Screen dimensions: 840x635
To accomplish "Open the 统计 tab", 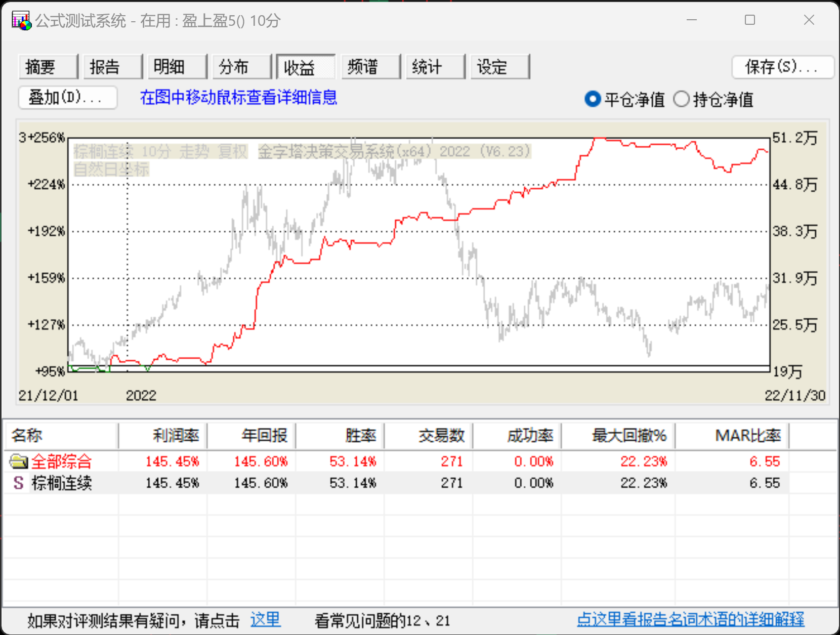I will [x=435, y=67].
